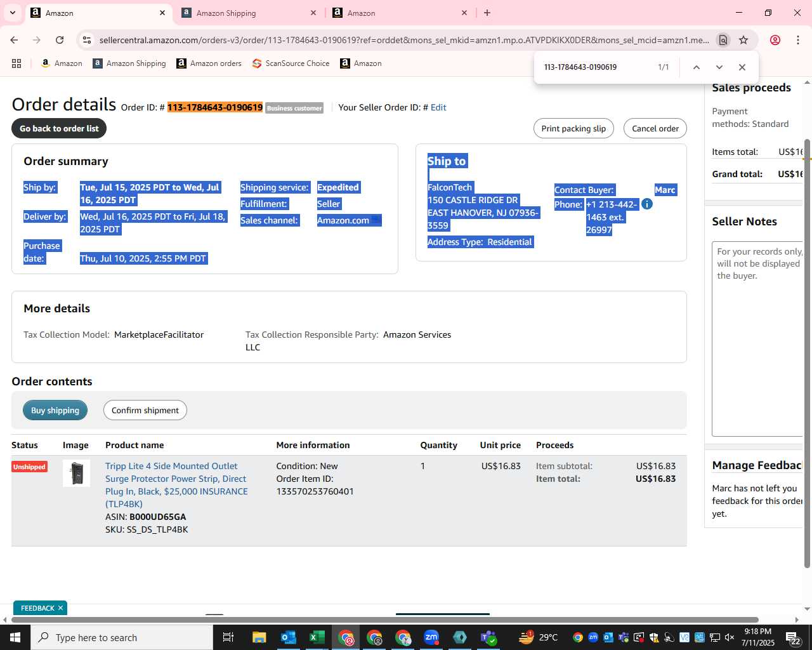Click the Business customer badge
The image size is (812, 650).
(294, 108)
